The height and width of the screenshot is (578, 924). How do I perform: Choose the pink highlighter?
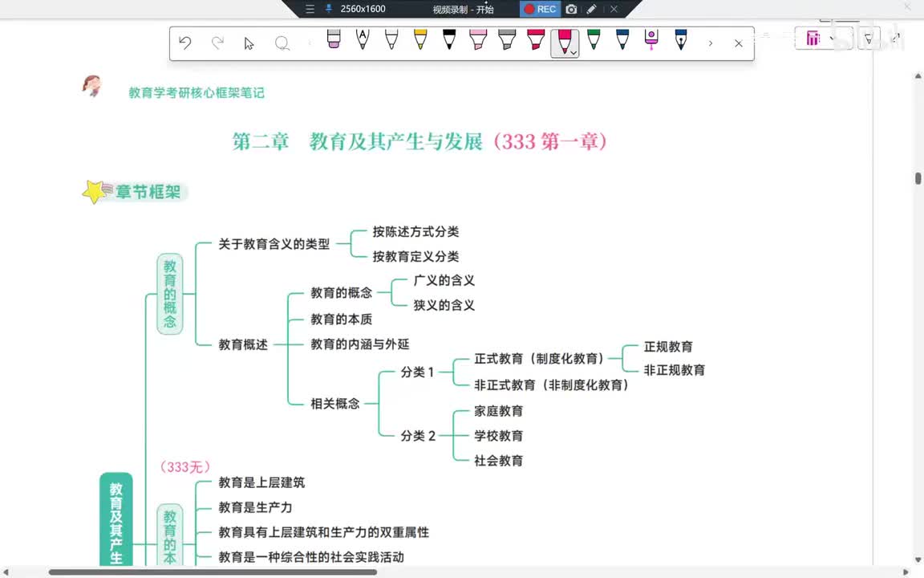pos(478,39)
